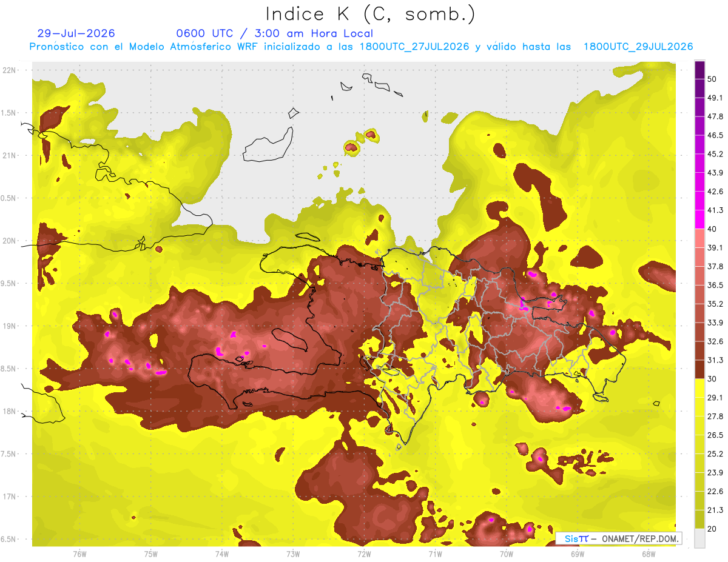Click the colorbar value "27.8"
Viewport: 728px width, 562px height.
[715, 416]
